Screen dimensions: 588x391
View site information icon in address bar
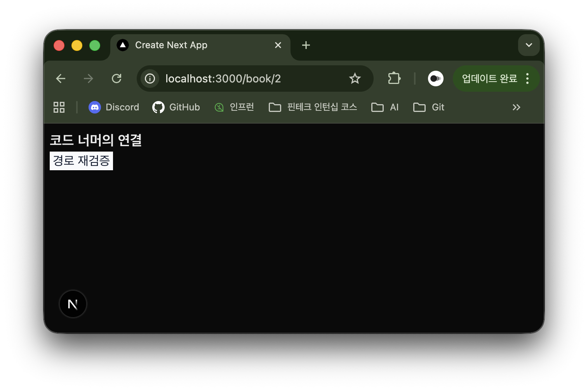point(150,79)
